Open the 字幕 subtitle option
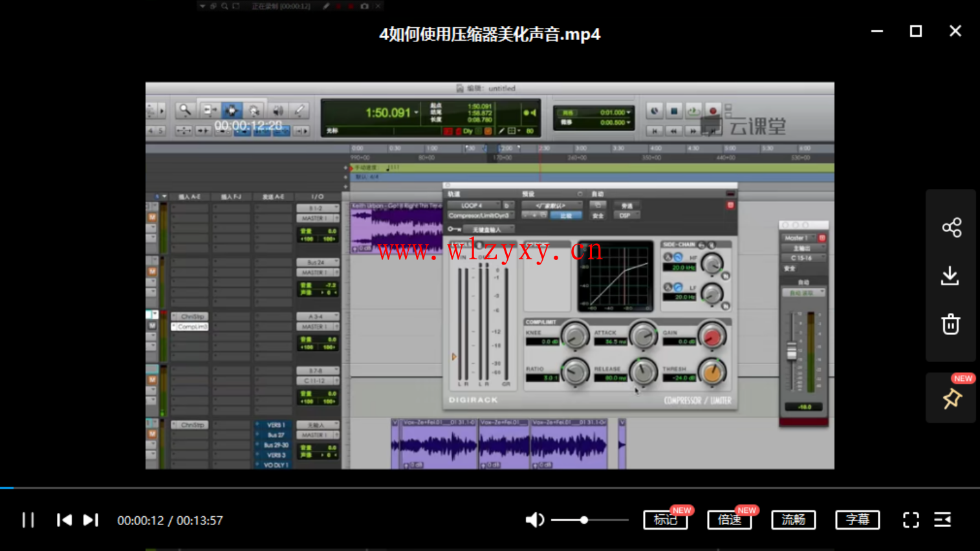Viewport: 980px width, 551px height. [857, 520]
